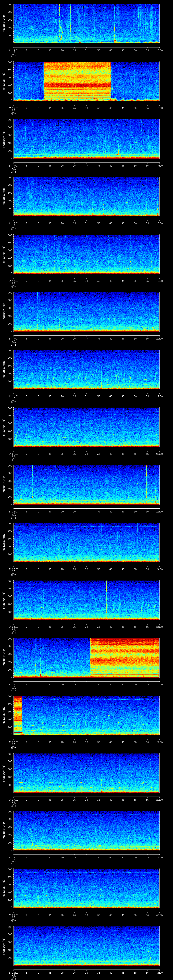Select the spectrogram panel starting at 21:23:00

(x=87, y=543)
